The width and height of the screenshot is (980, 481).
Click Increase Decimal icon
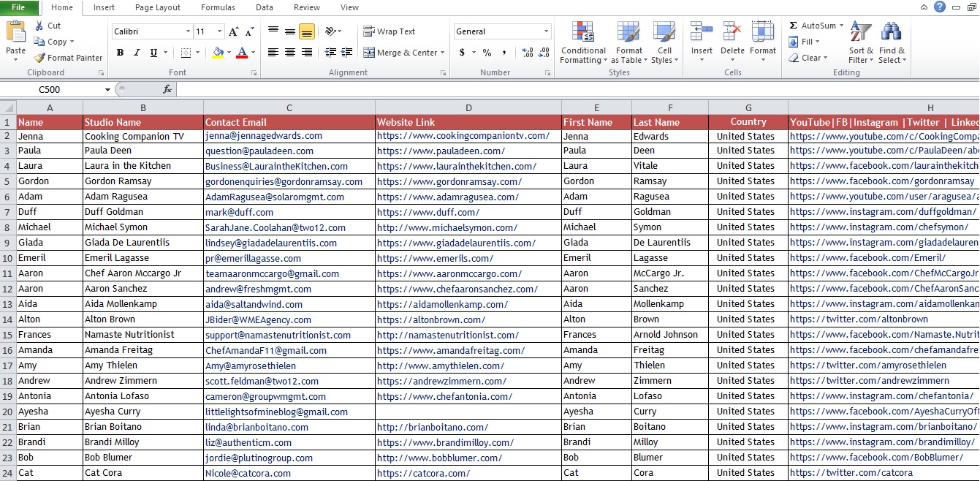tap(528, 53)
